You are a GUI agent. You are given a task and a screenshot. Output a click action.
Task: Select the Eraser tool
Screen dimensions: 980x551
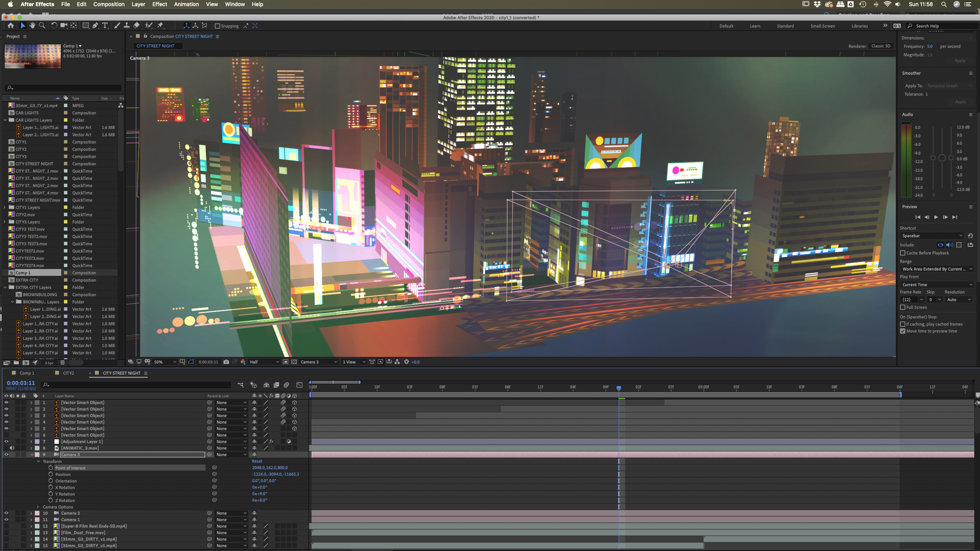coord(136,25)
